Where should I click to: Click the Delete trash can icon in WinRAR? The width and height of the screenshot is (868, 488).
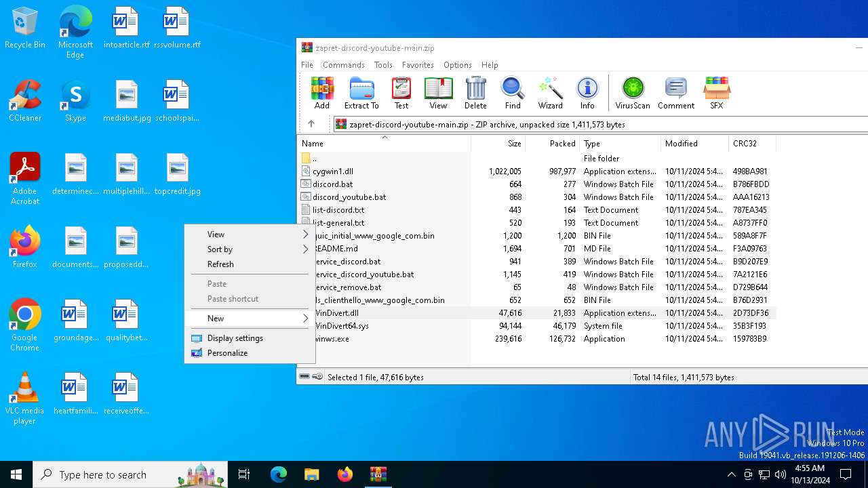pyautogui.click(x=475, y=94)
